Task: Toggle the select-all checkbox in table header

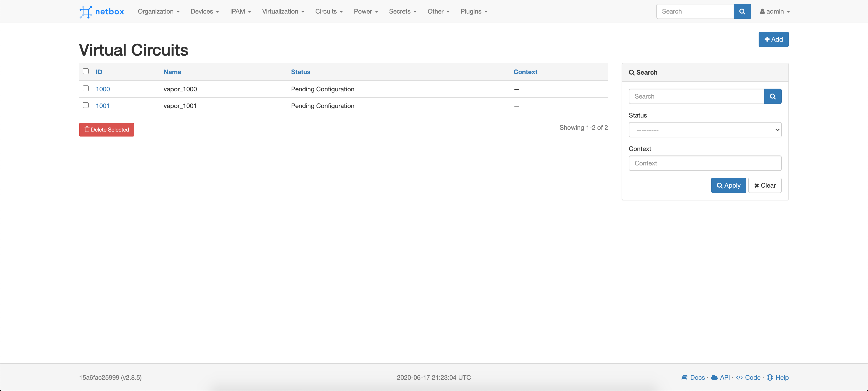Action: (86, 71)
